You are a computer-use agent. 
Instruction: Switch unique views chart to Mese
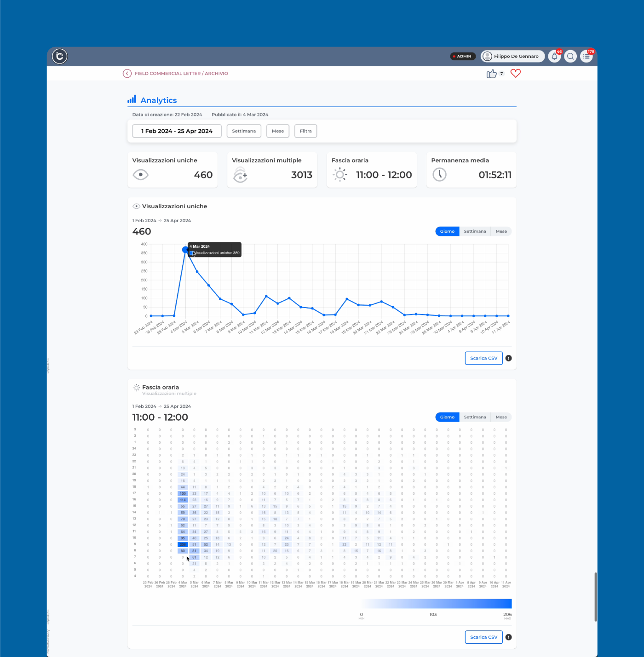501,231
